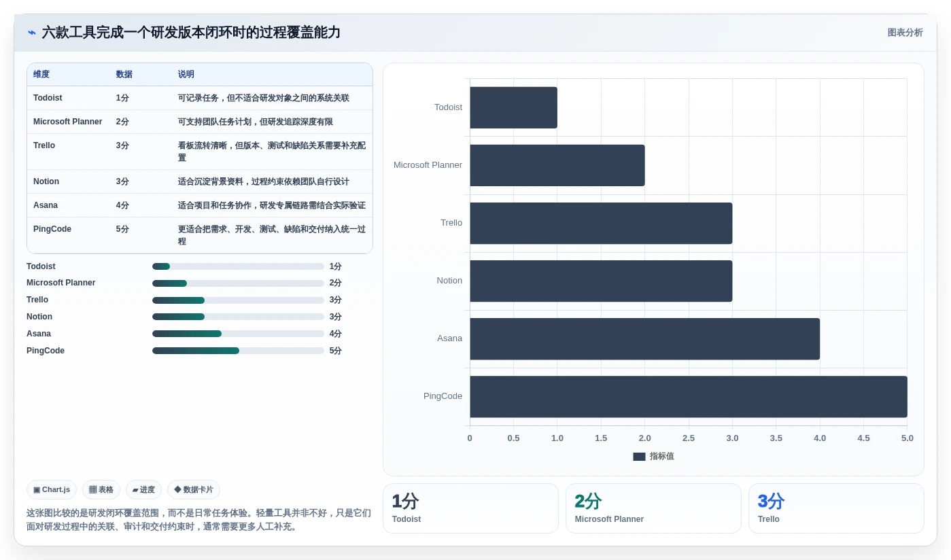Click the footnote paragraph starting 这张图比较的是
The image size is (951, 560).
pos(198,520)
